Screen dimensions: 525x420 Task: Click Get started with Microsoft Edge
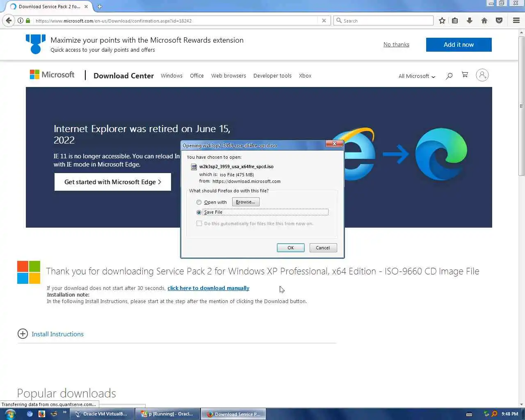click(x=113, y=182)
